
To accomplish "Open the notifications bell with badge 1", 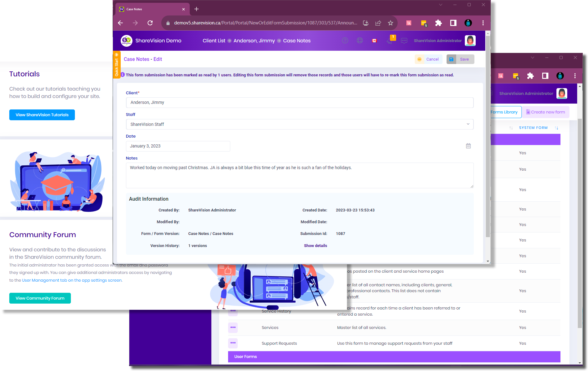I will 390,40.
